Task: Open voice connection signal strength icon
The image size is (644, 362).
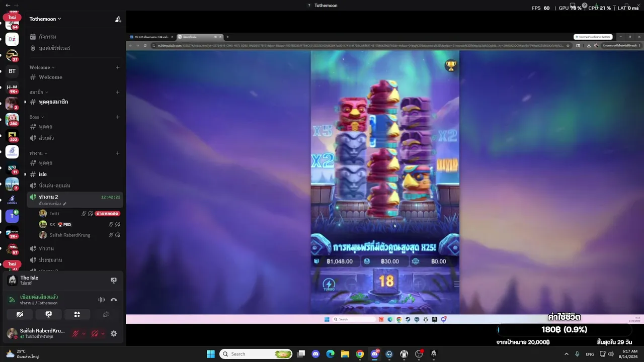Action: (x=12, y=300)
